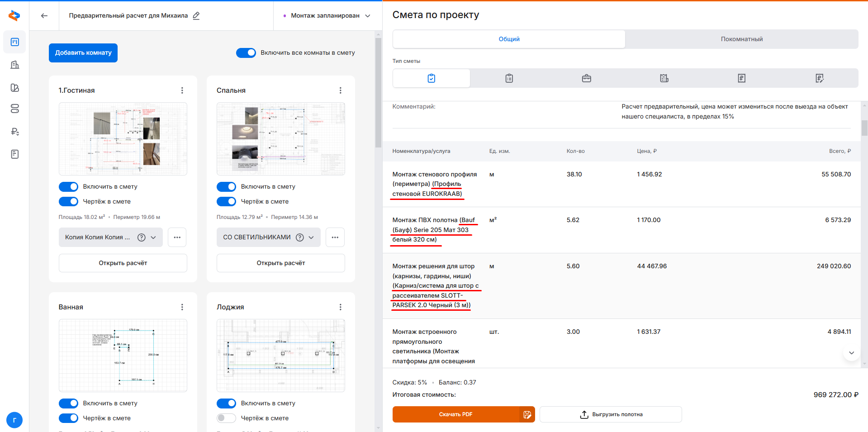
Task: Open the three-dot menu for Спальня
Action: pos(340,90)
